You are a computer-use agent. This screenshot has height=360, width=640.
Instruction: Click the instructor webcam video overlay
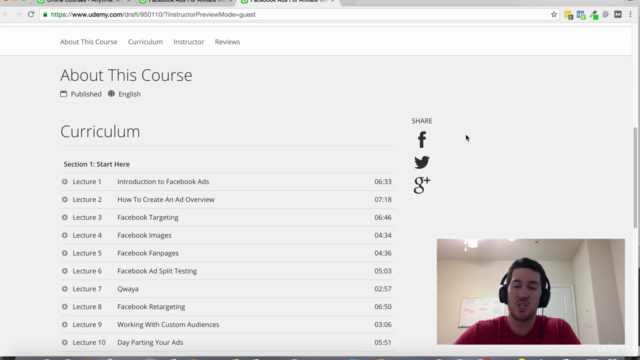[x=531, y=292]
